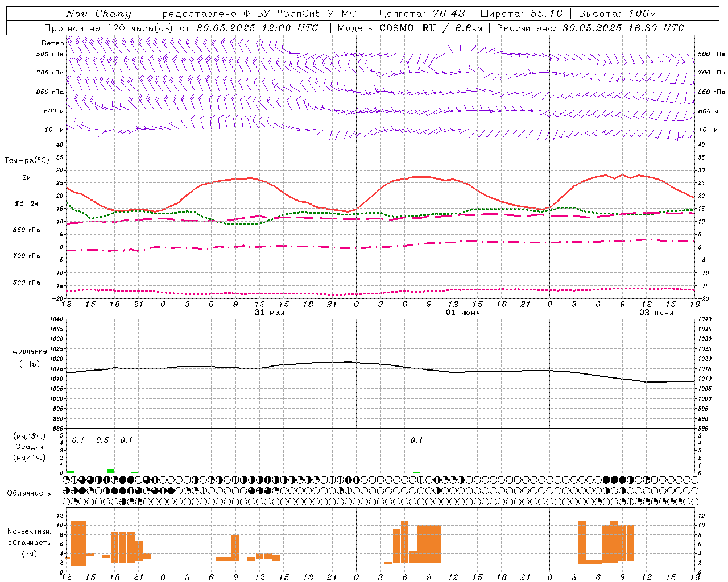Screen dimensions: 728x582
Task: Click the '985' pressure value on left axis
Action: click(x=58, y=429)
